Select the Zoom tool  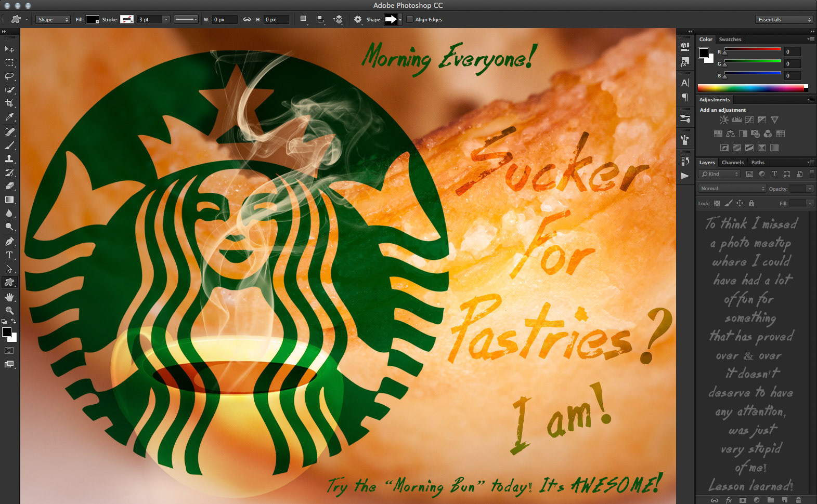9,311
